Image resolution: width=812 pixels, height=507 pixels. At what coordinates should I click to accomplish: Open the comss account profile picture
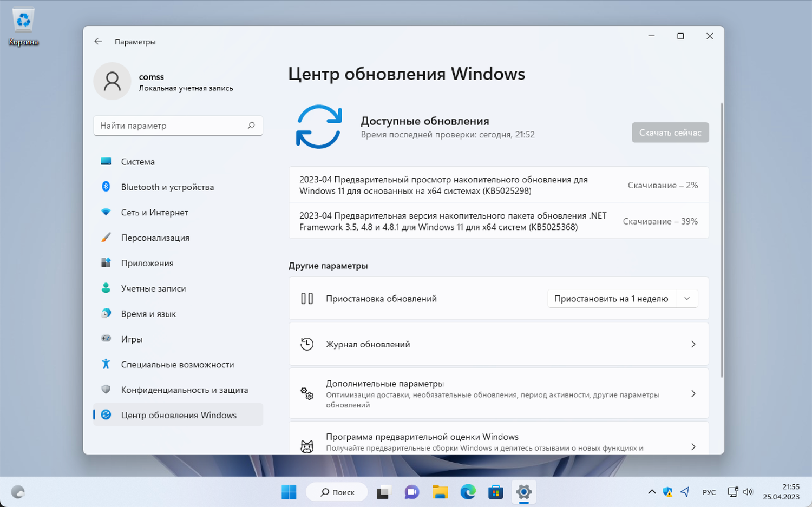(112, 81)
